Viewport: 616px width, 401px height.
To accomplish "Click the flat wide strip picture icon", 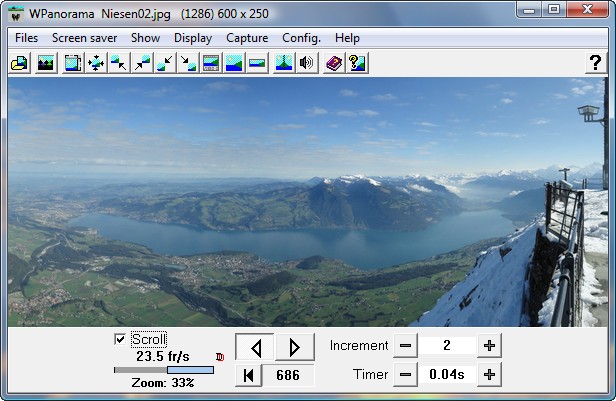I will tap(257, 63).
